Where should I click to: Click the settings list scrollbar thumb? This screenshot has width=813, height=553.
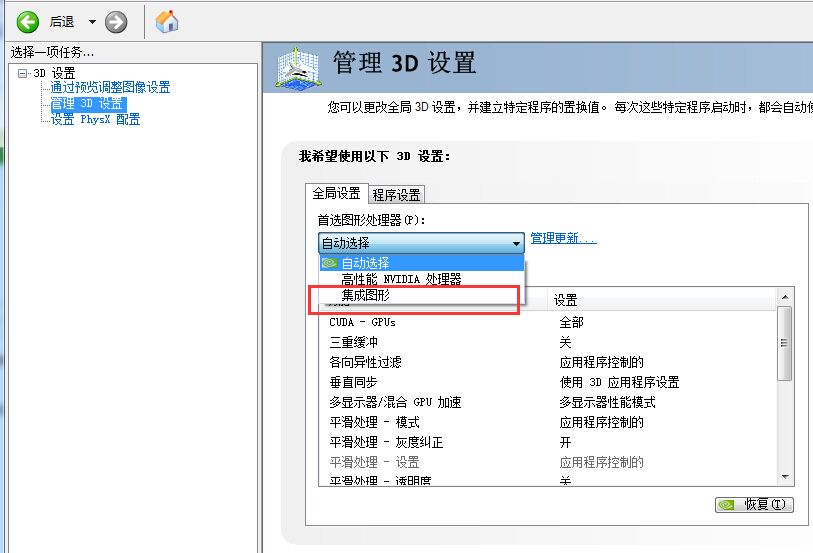pos(785,343)
